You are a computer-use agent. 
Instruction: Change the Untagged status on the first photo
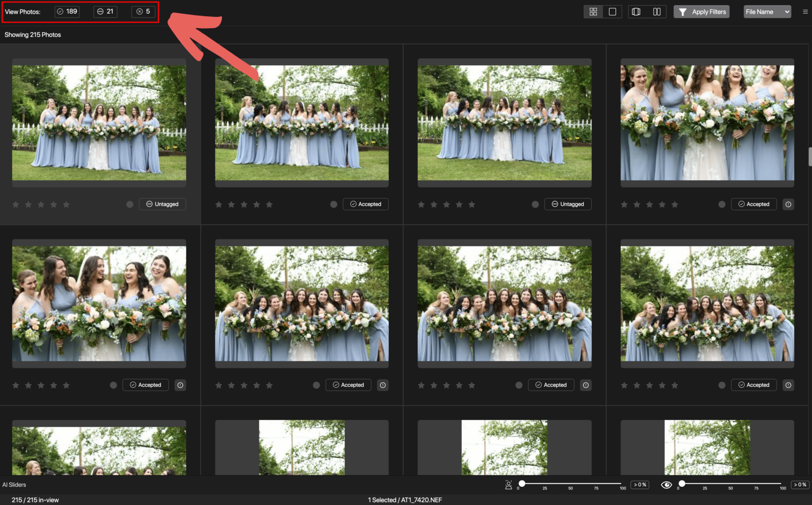point(162,204)
